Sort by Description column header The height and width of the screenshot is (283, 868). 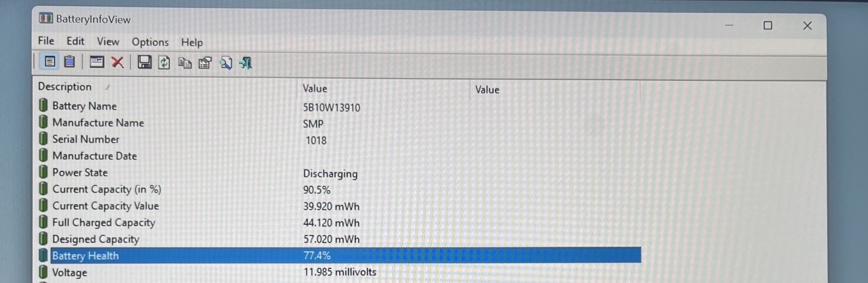pos(65,86)
